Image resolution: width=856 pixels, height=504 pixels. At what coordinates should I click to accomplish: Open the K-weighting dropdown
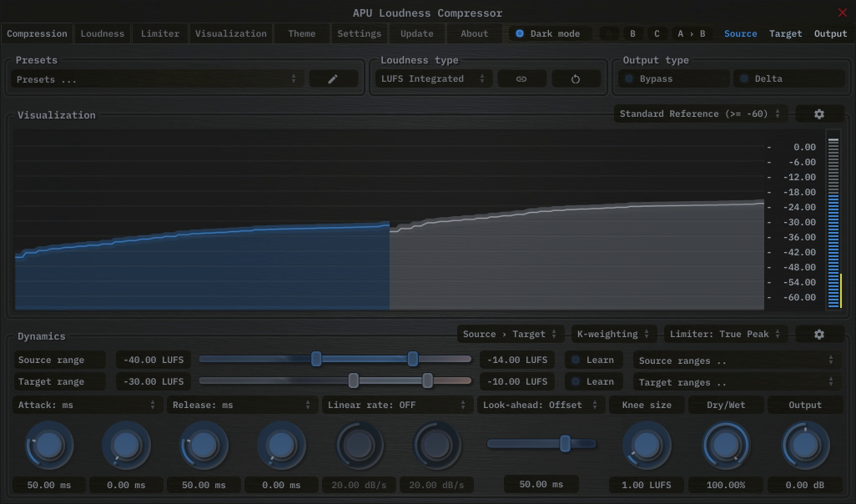613,333
